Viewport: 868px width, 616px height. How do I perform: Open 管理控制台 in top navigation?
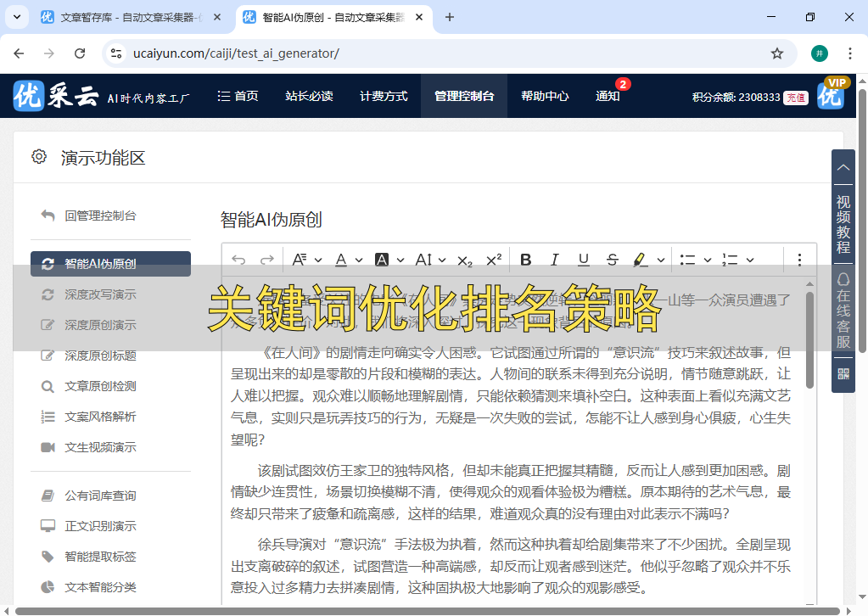464,96
